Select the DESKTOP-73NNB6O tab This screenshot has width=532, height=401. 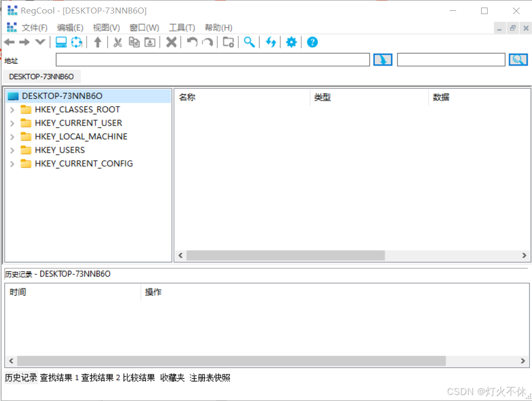[x=41, y=77]
